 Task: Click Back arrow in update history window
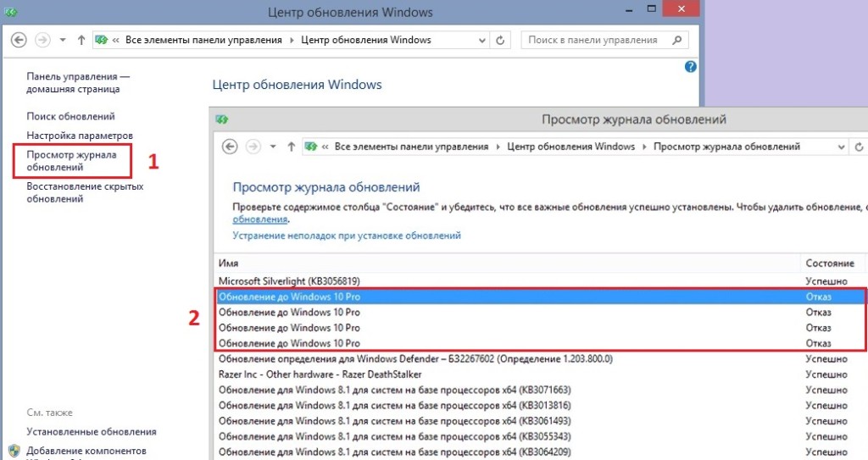(x=230, y=147)
